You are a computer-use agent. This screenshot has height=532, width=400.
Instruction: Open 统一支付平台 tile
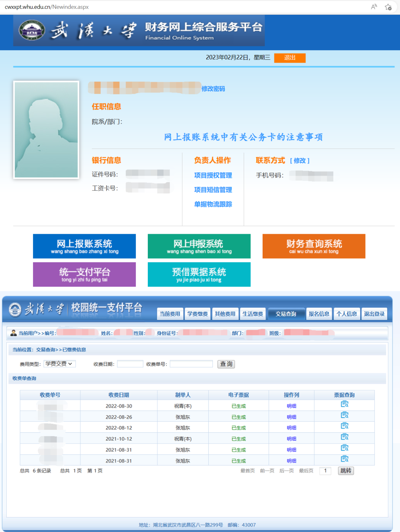[84, 275]
